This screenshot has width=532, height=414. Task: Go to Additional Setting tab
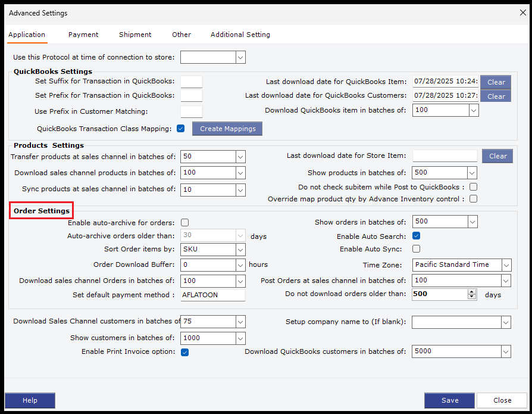[x=240, y=35]
